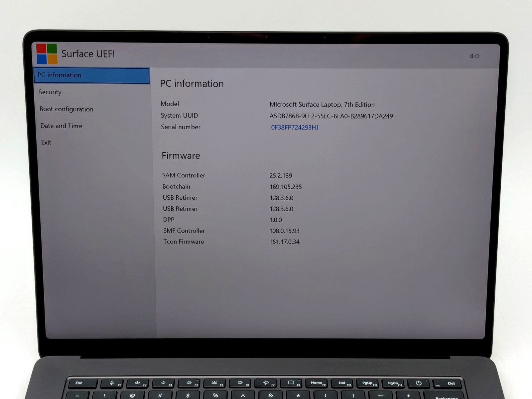Click the Firmware section heading

click(x=181, y=156)
